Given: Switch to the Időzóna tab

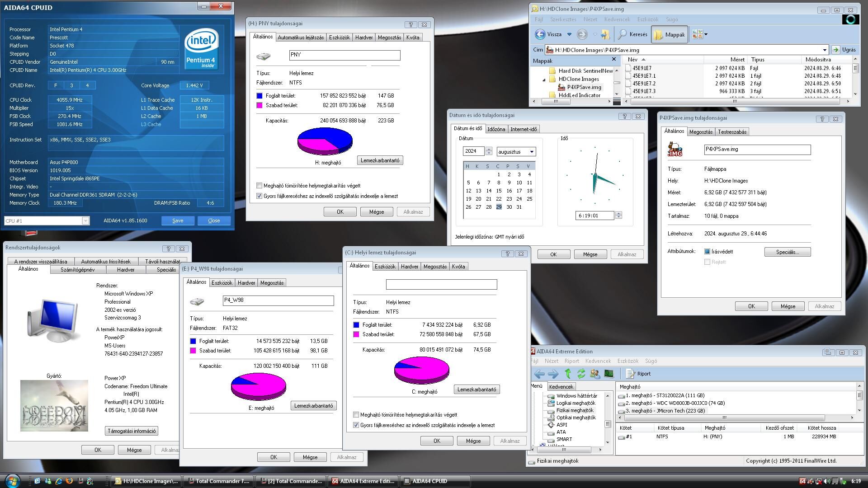Looking at the screenshot, I should pos(496,129).
